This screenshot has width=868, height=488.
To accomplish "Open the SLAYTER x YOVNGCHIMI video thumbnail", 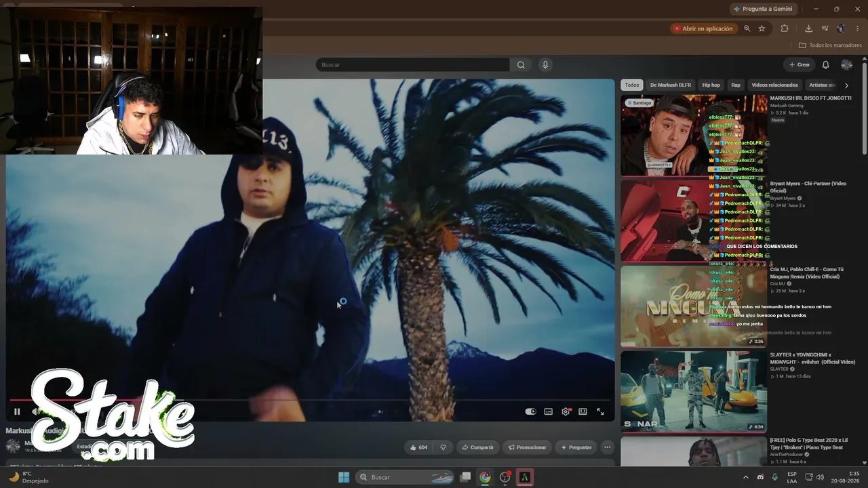I will pos(694,391).
